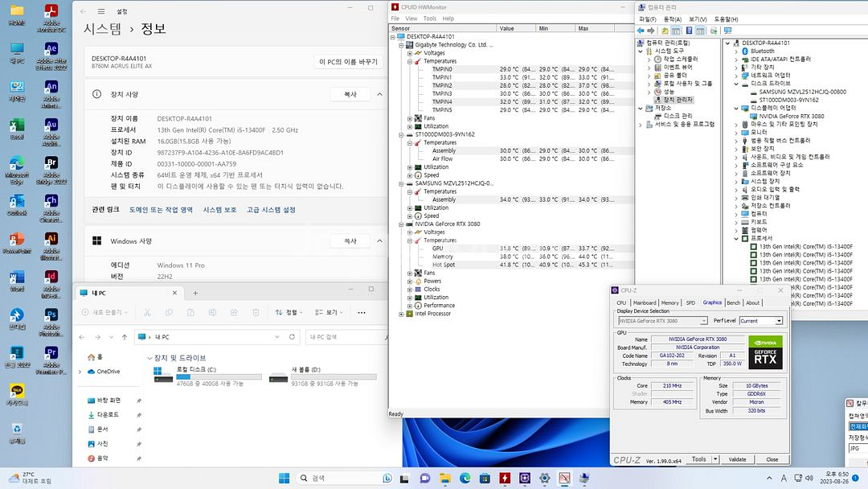
Task: Switch to the Memory tab in CPU-Z
Action: 669,303
